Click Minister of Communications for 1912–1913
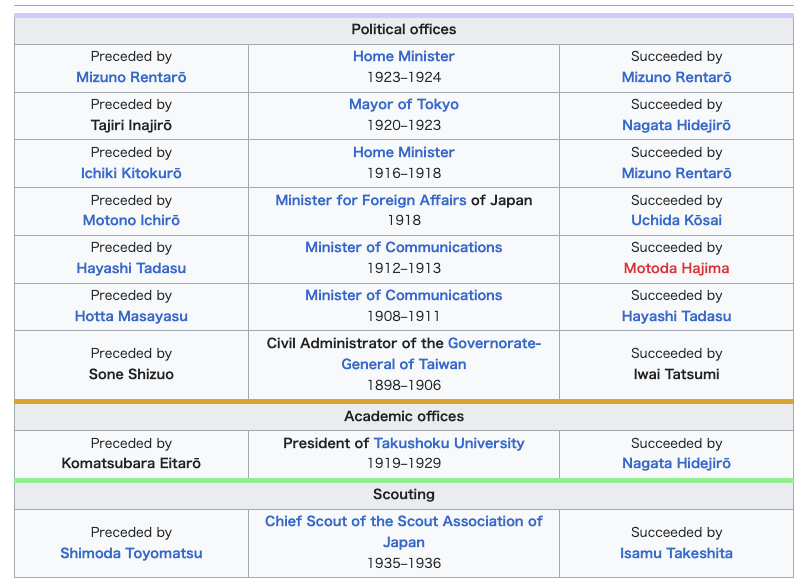Screen dimensions: 799x588 click(x=404, y=247)
